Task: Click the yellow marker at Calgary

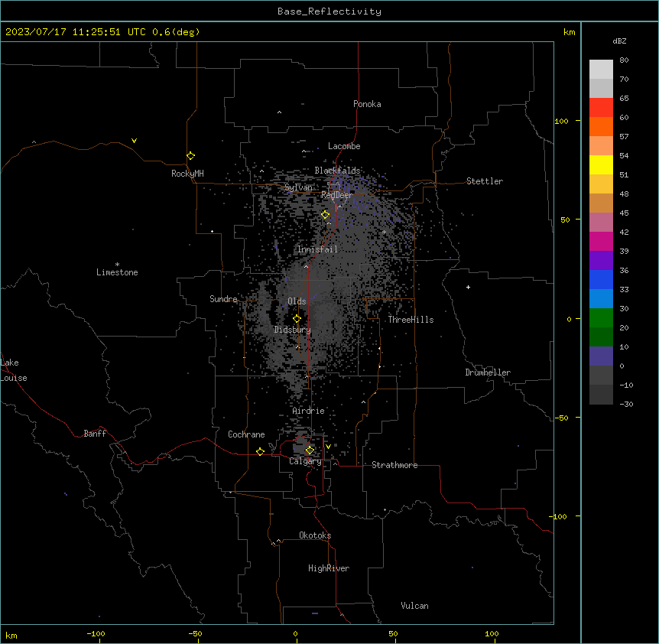Action: (x=310, y=450)
